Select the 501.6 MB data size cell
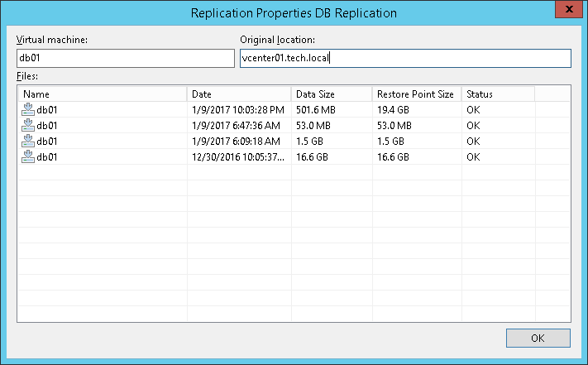 [x=313, y=109]
